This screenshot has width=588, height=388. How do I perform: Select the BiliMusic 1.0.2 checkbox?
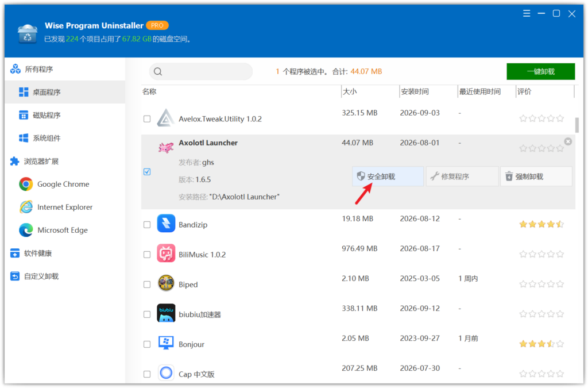coord(147,255)
